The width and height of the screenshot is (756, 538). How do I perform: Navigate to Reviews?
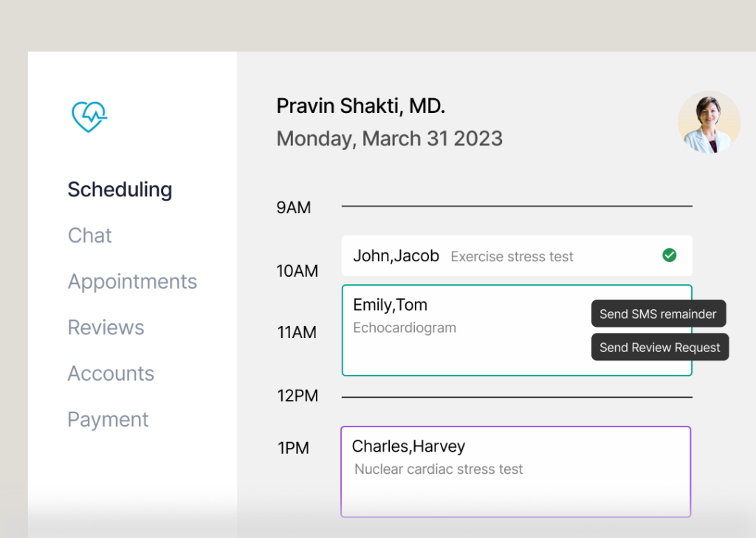pos(106,327)
